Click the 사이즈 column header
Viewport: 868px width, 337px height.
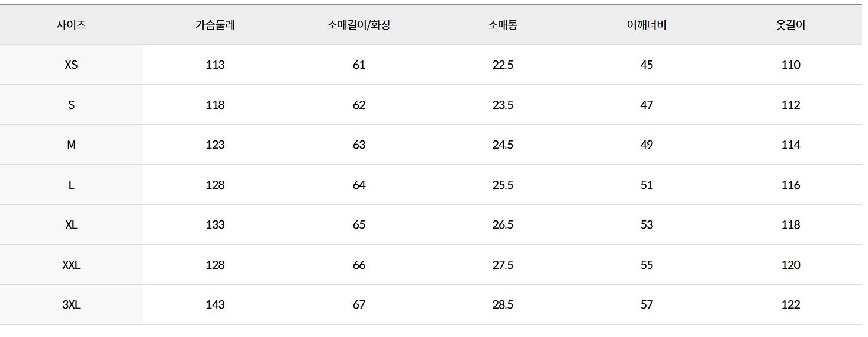point(71,25)
